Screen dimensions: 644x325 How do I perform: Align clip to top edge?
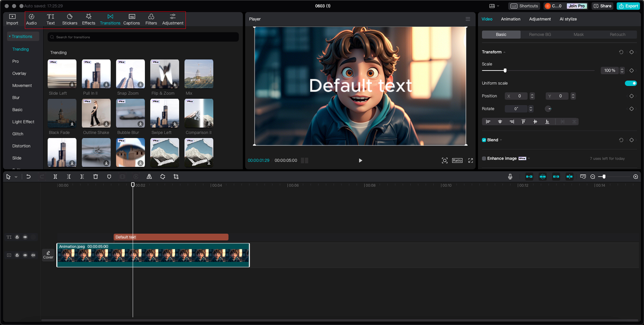(x=523, y=121)
